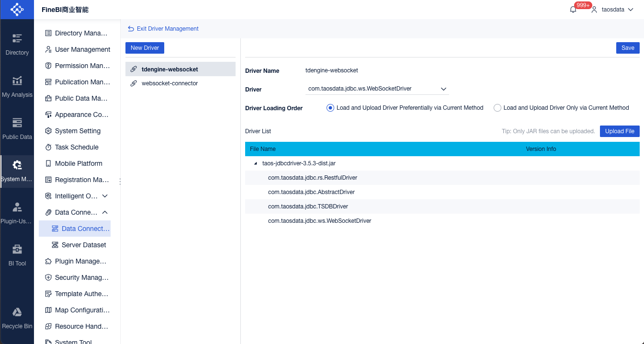Viewport: 644px width, 344px height.
Task: Click the Public Data Management briefcase icon
Action: click(48, 98)
